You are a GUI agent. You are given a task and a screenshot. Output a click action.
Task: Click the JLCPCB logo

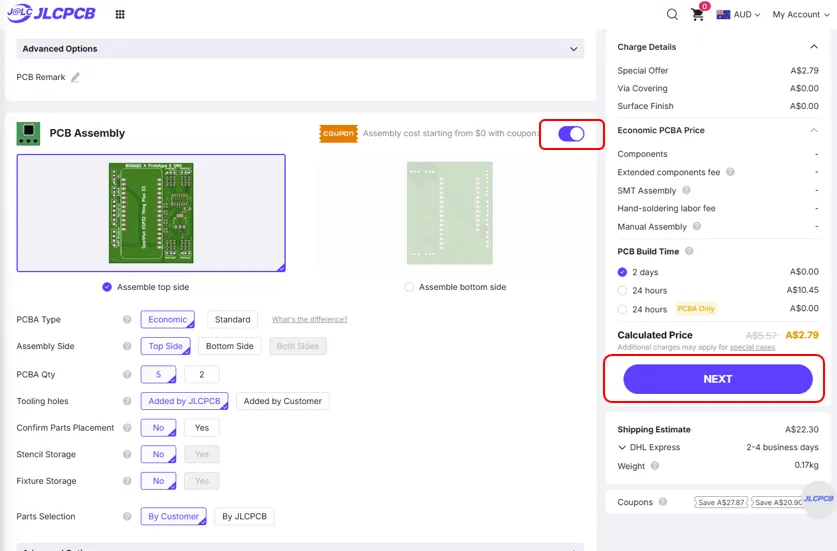[x=51, y=13]
